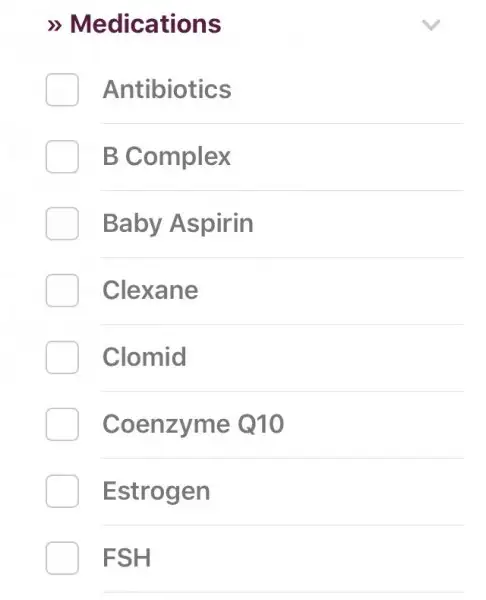Image resolution: width=486 pixels, height=600 pixels.
Task: Choose the B Complex label
Action: [166, 157]
